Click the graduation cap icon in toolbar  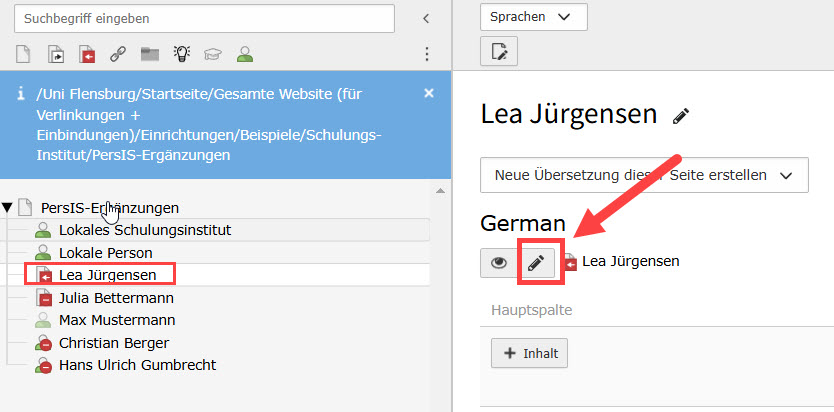click(212, 54)
